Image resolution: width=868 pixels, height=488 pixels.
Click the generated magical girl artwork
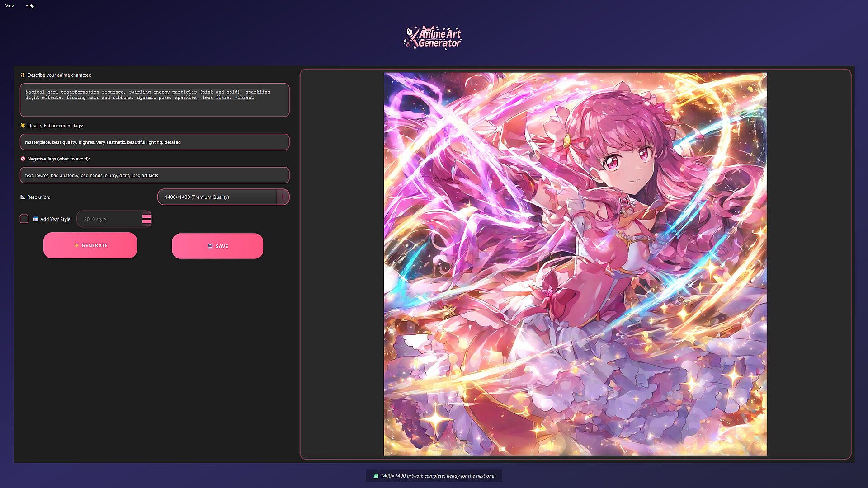coord(575,264)
